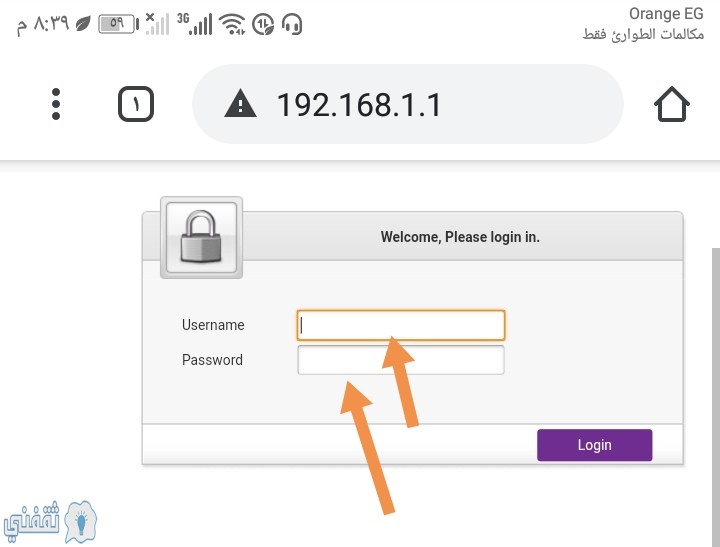Image resolution: width=720 pixels, height=547 pixels.
Task: Tap the no-signal SIM icon
Action: (x=158, y=24)
